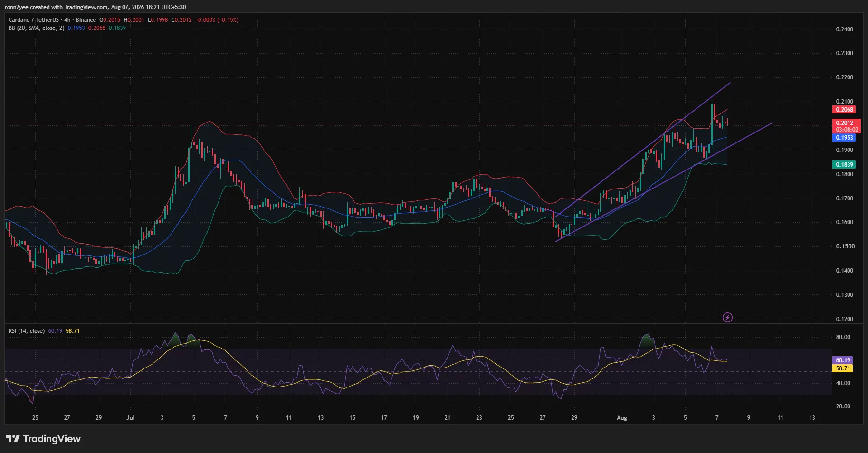The image size is (868, 453).
Task: Click the 20.00 RSI scale tick
Action: coord(843,406)
